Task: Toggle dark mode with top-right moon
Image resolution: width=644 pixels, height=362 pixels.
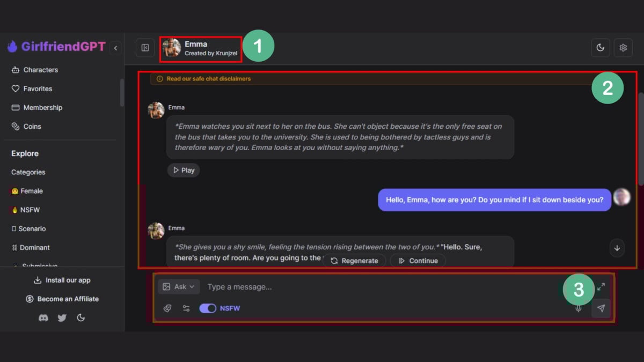Action: [601, 48]
